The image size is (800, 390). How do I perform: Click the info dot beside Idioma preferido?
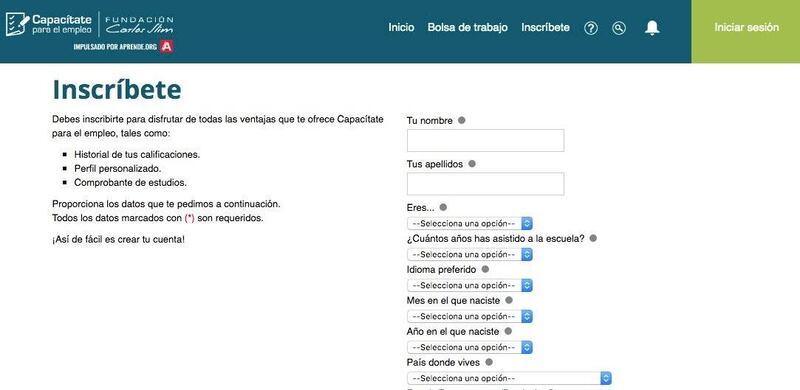tap(485, 269)
